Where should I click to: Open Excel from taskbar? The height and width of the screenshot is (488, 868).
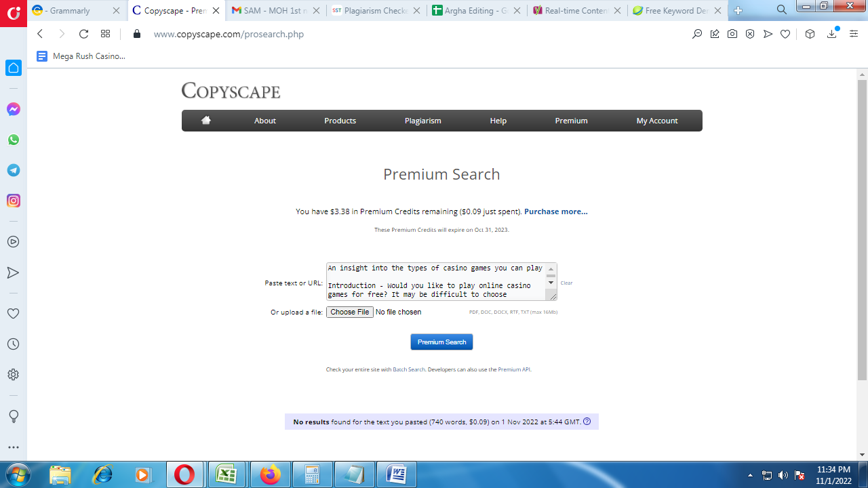point(226,474)
